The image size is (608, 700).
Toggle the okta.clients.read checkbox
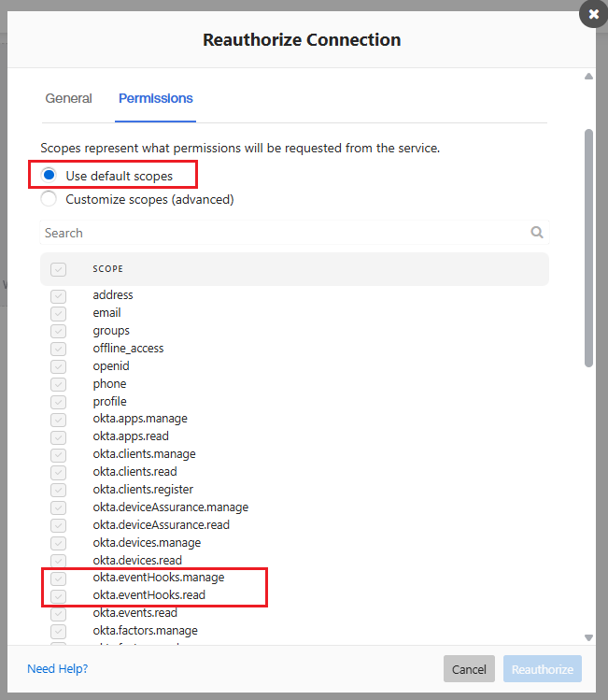(x=59, y=473)
